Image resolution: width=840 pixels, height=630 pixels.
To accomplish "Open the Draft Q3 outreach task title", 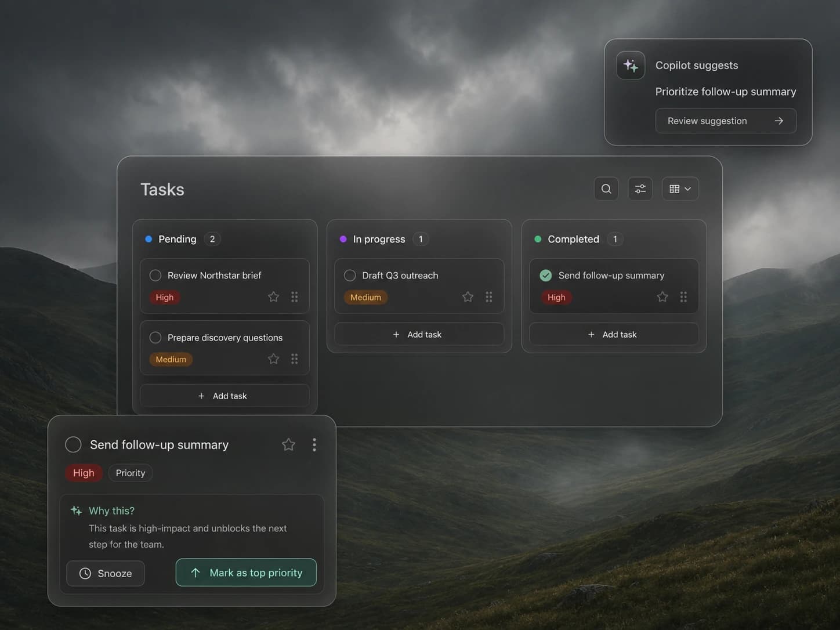I will pyautogui.click(x=400, y=276).
